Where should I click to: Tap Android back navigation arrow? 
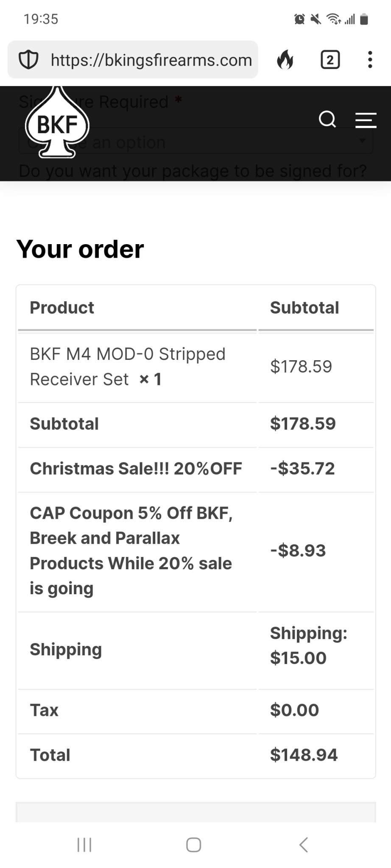pyautogui.click(x=304, y=845)
